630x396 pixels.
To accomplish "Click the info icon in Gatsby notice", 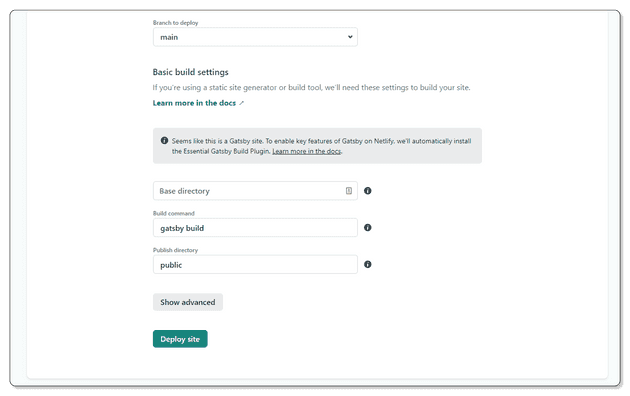I will (x=164, y=141).
